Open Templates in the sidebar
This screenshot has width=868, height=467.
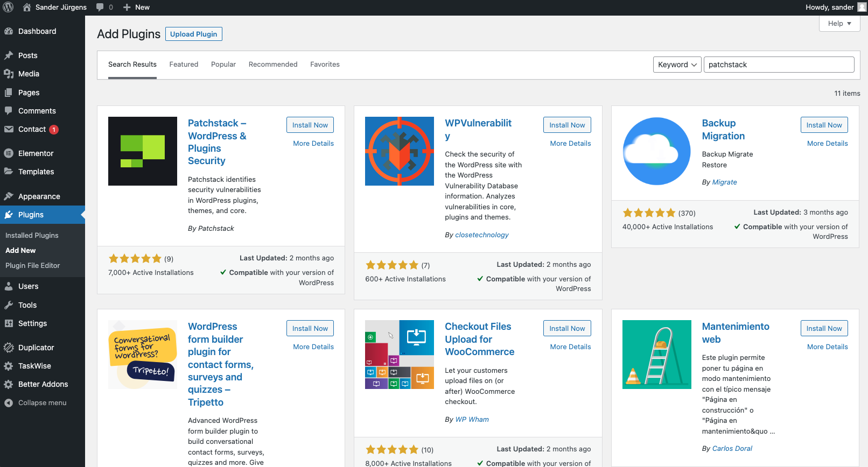pos(43,172)
